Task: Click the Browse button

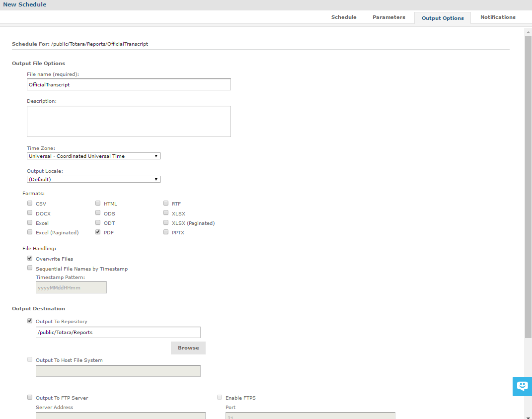Action: (188, 348)
